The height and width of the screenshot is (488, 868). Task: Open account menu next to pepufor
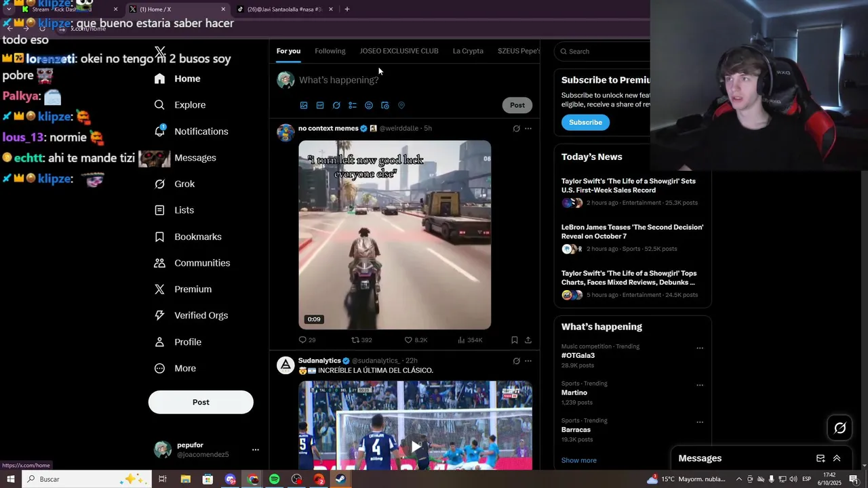pos(256,449)
